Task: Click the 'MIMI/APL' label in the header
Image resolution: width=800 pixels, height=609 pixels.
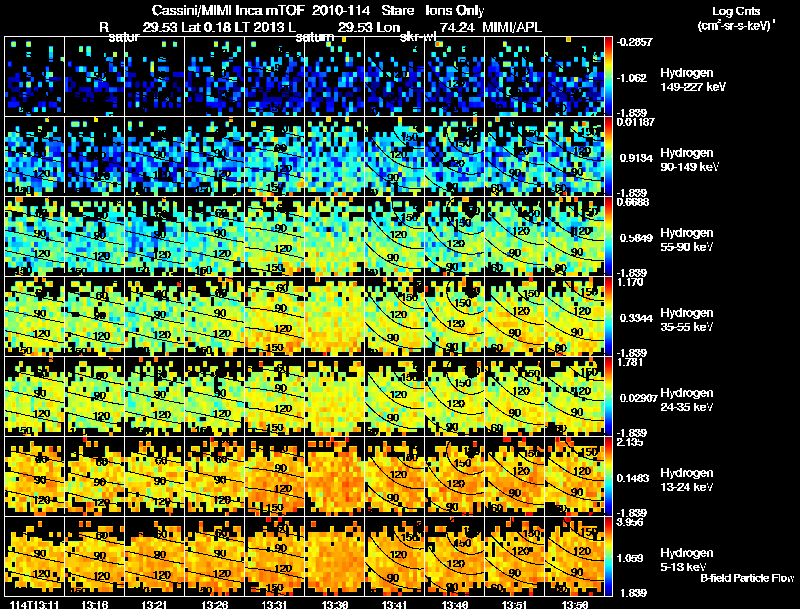Action: point(512,27)
